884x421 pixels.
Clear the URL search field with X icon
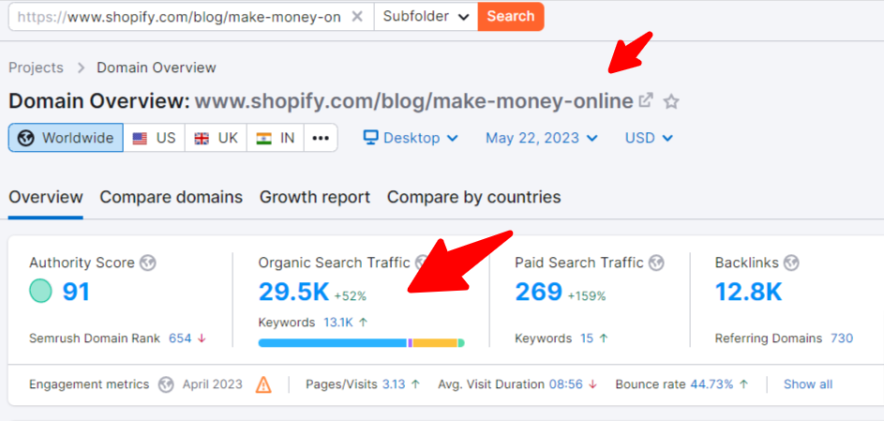coord(357,17)
